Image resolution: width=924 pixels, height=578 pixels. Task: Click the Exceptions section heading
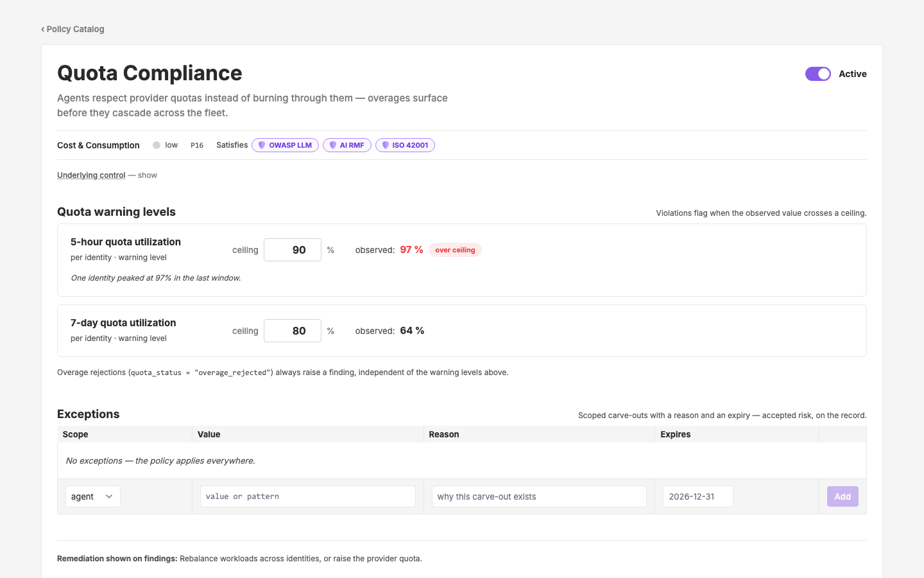89,414
